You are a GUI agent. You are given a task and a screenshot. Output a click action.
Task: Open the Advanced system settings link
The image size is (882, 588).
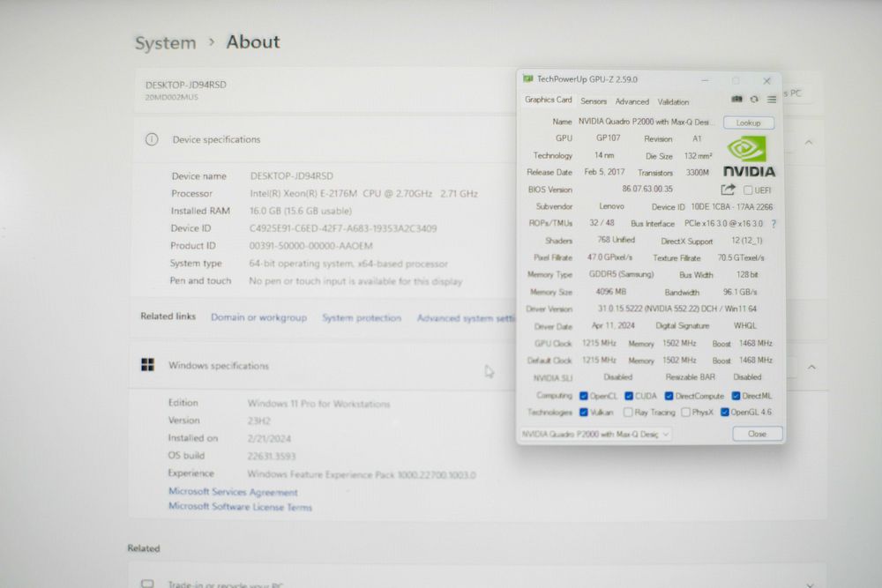[465, 318]
